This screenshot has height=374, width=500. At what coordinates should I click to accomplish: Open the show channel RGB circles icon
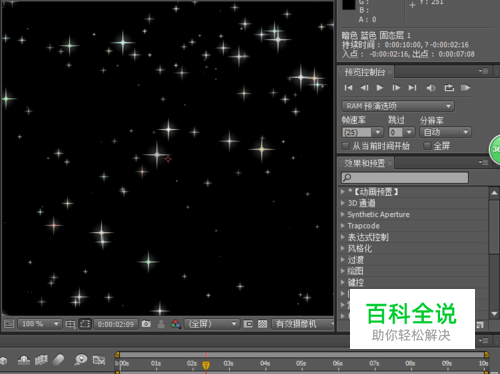(175, 324)
